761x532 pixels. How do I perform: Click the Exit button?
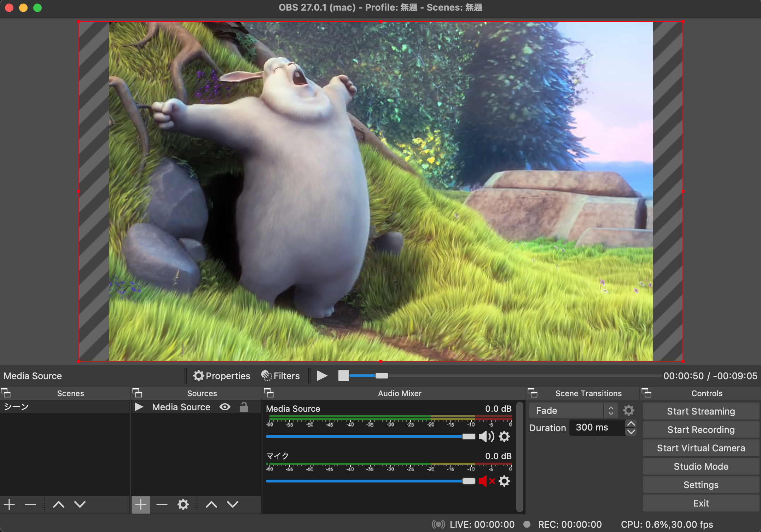(701, 503)
